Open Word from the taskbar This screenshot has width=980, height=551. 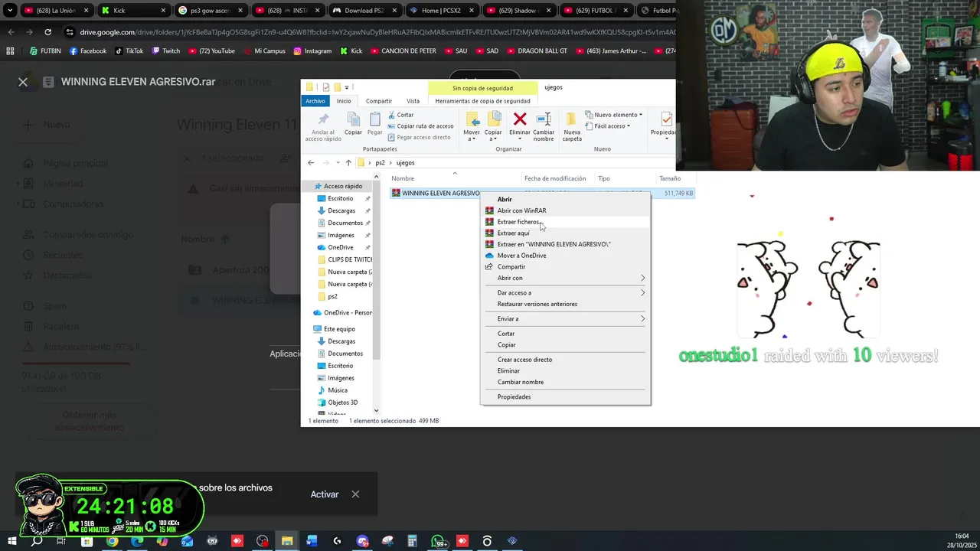click(x=312, y=541)
